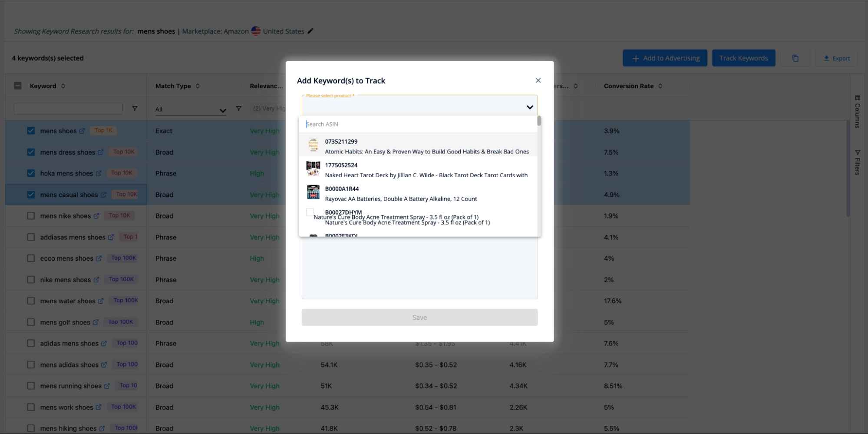This screenshot has height=434, width=868.
Task: Open external link for 'mens water shoes'
Action: (x=101, y=301)
